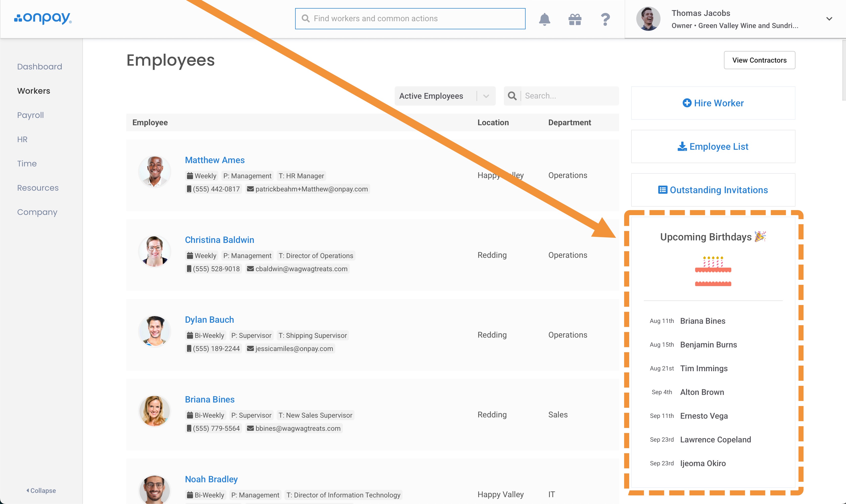Expand the Thomas Jacobs account menu
Screen dimensions: 846x504
[829, 19]
